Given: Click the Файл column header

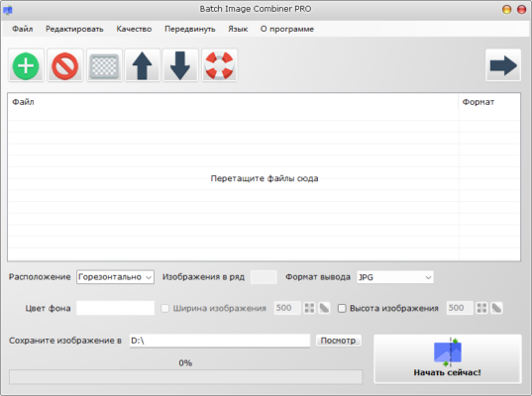Looking at the screenshot, I should [x=233, y=102].
